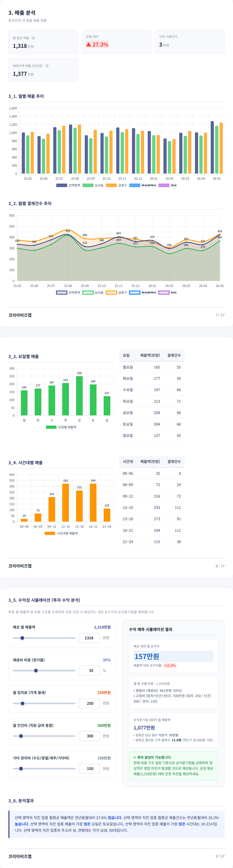Adjust the 월 임차료 (가게 월세) slider
233x868 pixels.
[44, 703]
